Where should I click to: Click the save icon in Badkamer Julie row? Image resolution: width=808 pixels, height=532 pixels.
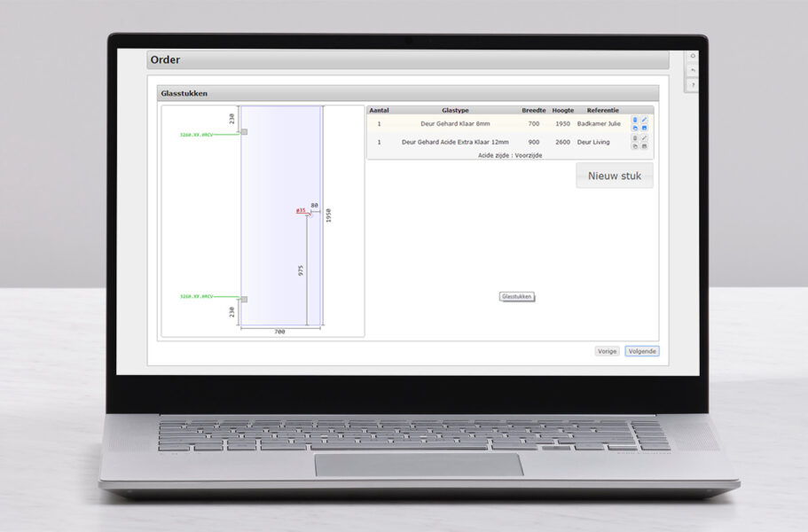644,128
